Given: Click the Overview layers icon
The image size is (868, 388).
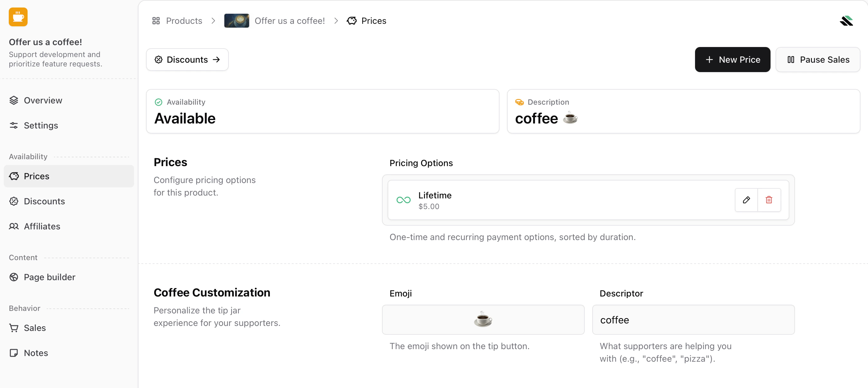Looking at the screenshot, I should 14,100.
